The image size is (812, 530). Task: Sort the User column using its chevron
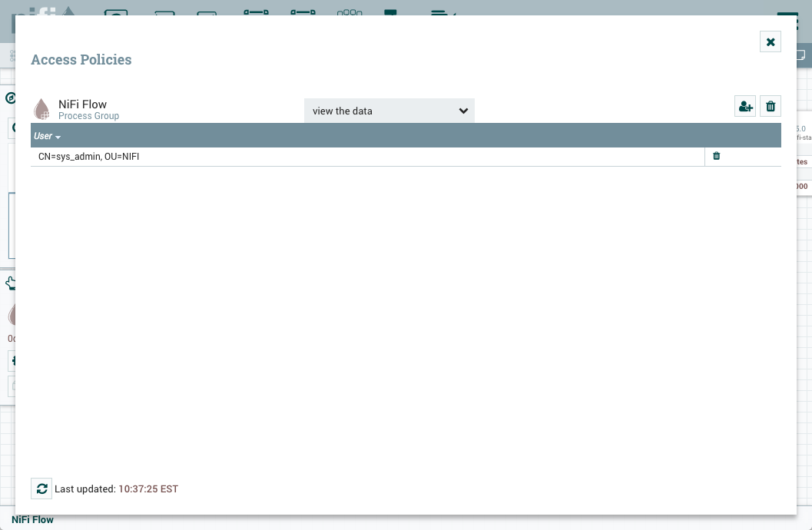(58, 136)
